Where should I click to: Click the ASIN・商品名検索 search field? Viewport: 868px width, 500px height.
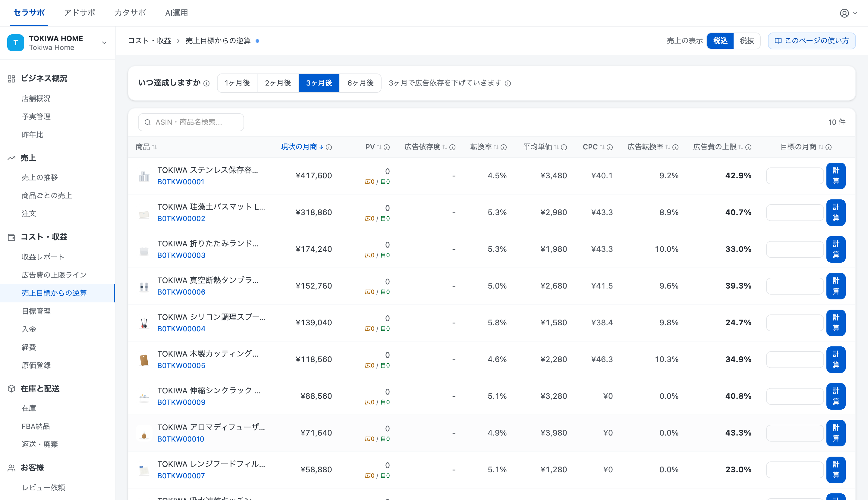click(x=191, y=122)
